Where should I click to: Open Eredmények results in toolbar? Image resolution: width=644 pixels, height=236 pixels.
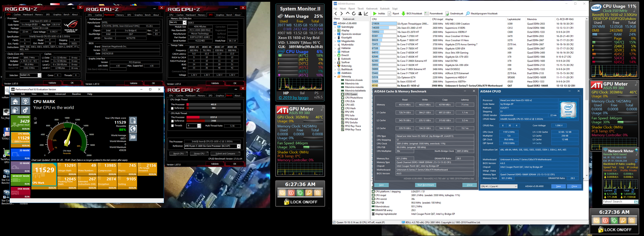click(x=454, y=14)
